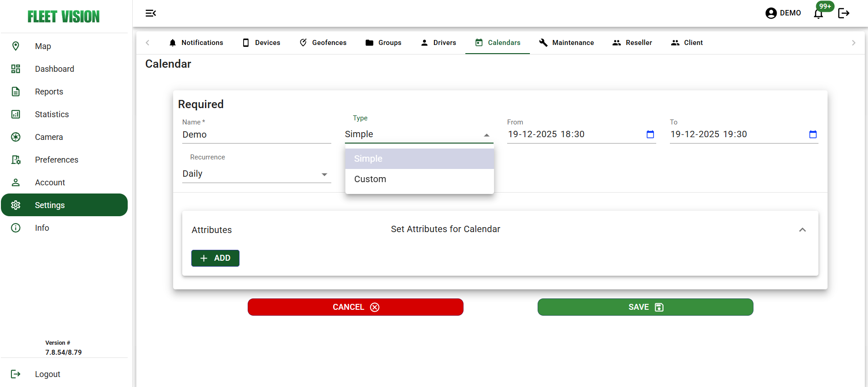Click the sign-out icon in top bar
Screen dimensions: 868x387
coord(844,13)
